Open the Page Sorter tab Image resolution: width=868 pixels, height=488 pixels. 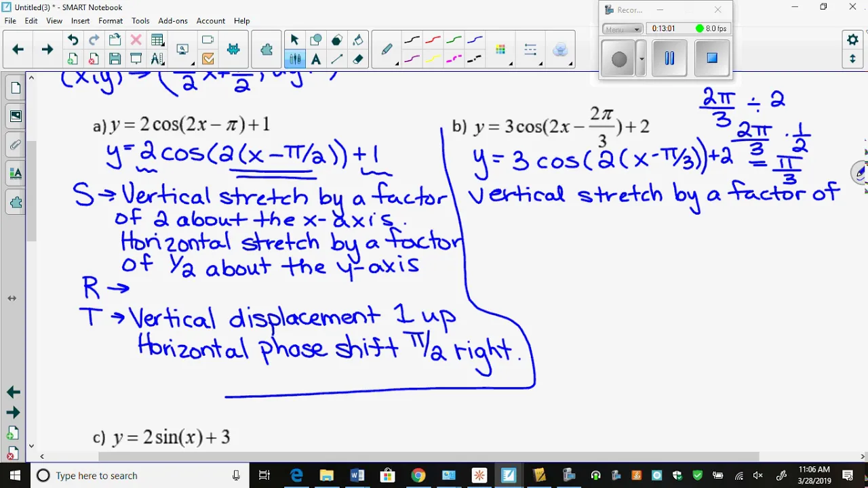click(15, 88)
